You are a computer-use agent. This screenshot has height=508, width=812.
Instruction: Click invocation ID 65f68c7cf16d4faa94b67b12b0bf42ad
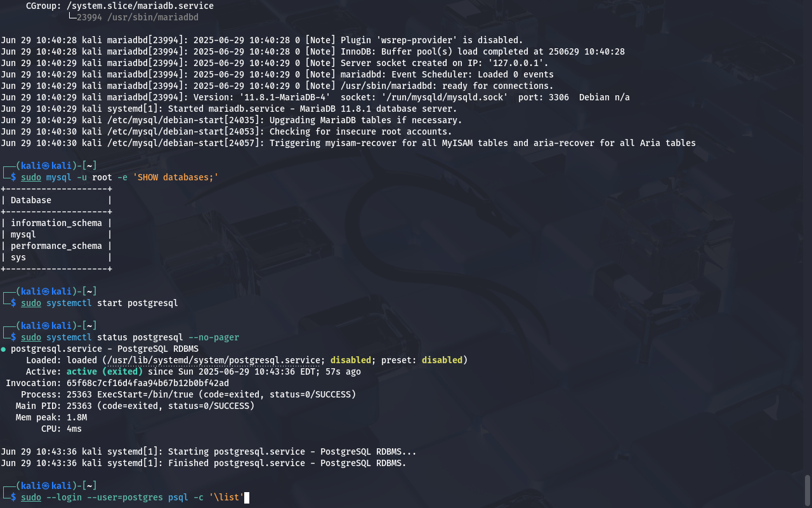pyautogui.click(x=148, y=383)
